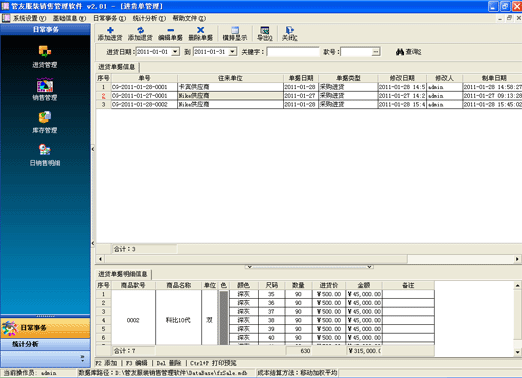Expand the end date 2011-01-31 dropdown
Screen dimensions: 522x378
232,52
